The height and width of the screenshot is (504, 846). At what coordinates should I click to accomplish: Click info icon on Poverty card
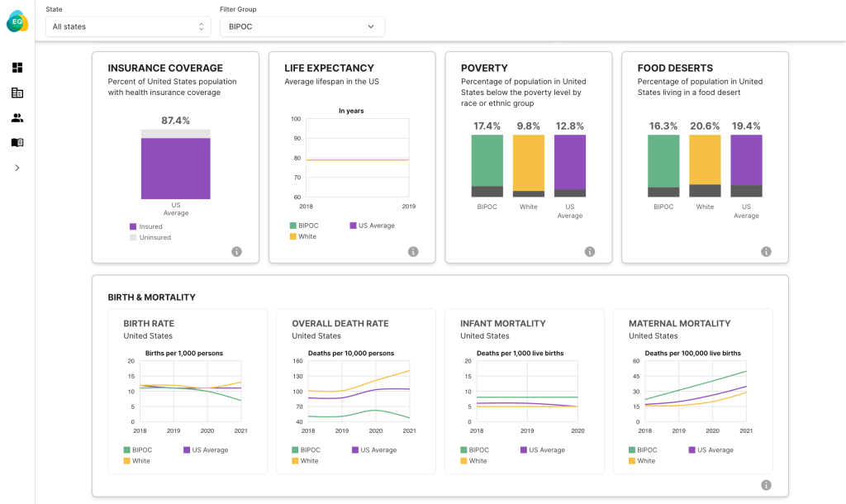pos(590,251)
